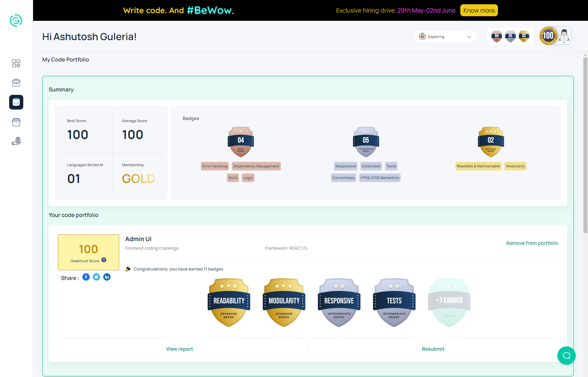The width and height of the screenshot is (588, 377).
Task: Open the dashboard grid icon in sidebar
Action: click(16, 63)
